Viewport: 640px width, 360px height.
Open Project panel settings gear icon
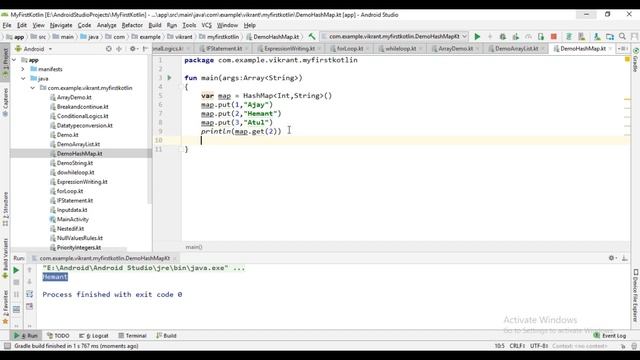tap(133, 49)
